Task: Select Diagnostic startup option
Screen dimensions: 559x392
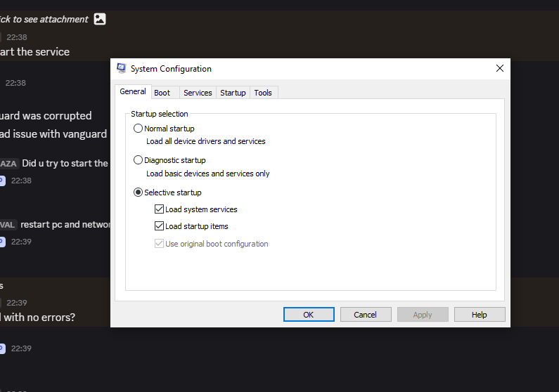Action: tap(138, 160)
